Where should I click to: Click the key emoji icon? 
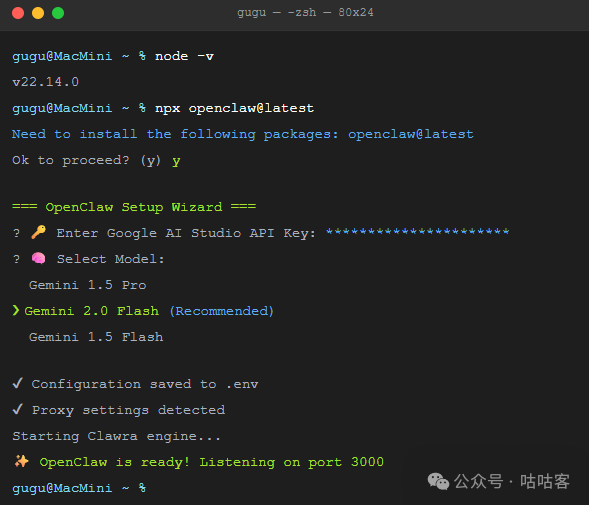tap(38, 233)
